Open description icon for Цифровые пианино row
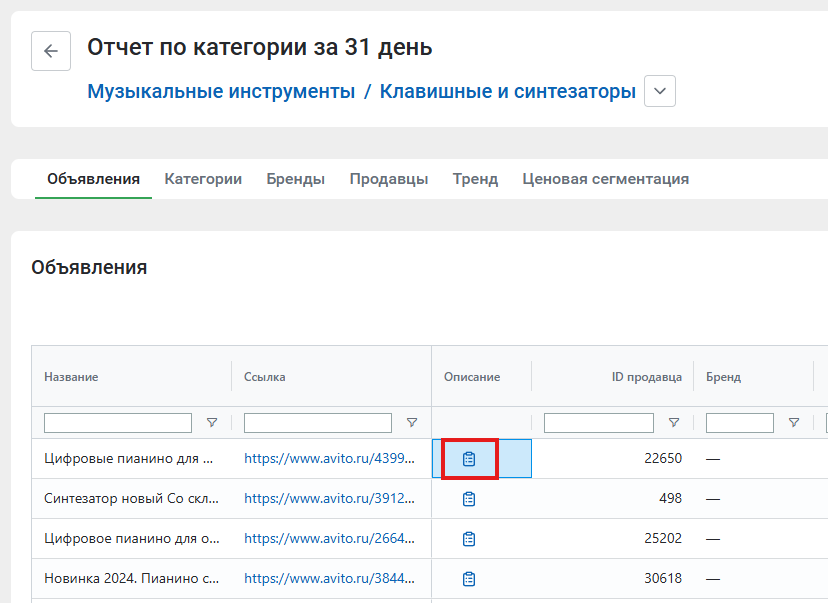 [x=469, y=459]
